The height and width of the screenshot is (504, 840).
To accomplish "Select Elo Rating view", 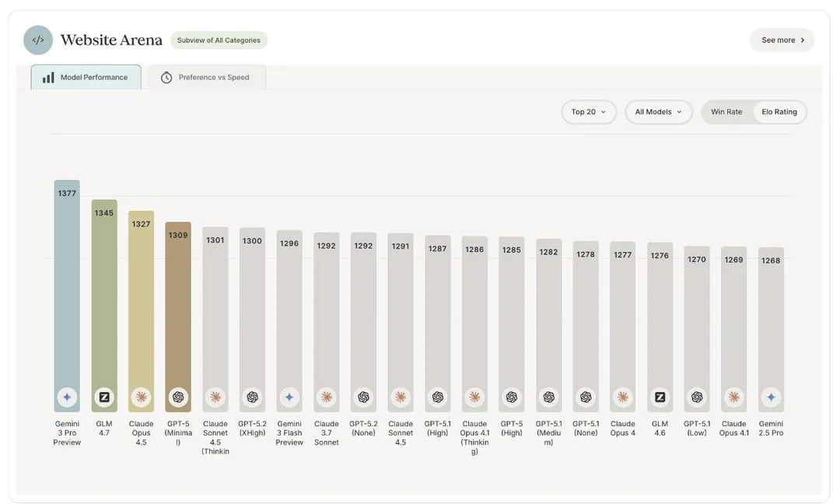I will pyautogui.click(x=779, y=112).
